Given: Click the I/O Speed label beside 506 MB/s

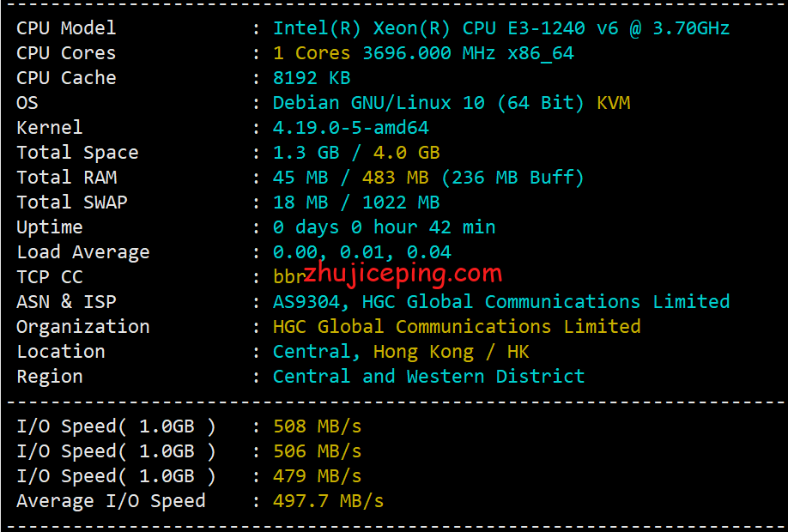Looking at the screenshot, I should (116, 451).
